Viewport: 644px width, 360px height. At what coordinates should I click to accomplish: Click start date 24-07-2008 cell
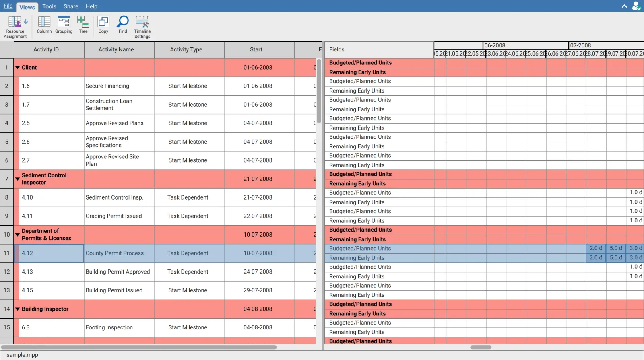[259, 272]
